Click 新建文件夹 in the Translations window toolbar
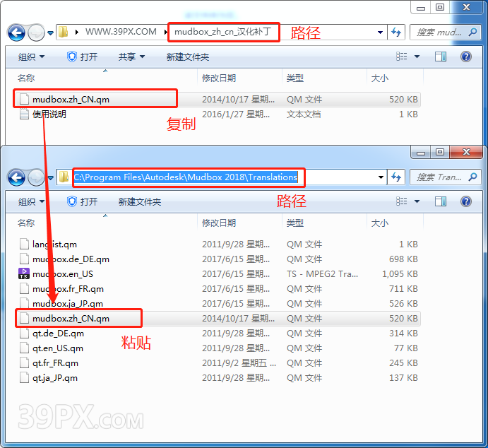The height and width of the screenshot is (448, 488). tap(140, 202)
